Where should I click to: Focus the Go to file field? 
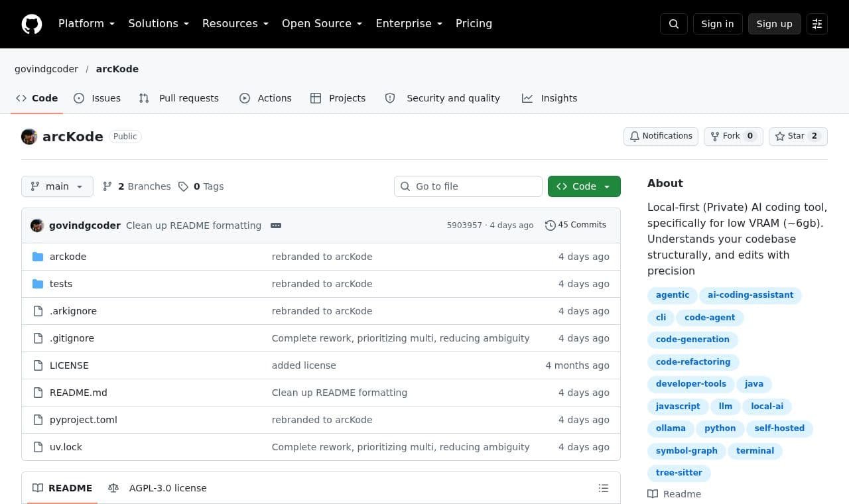click(x=468, y=186)
